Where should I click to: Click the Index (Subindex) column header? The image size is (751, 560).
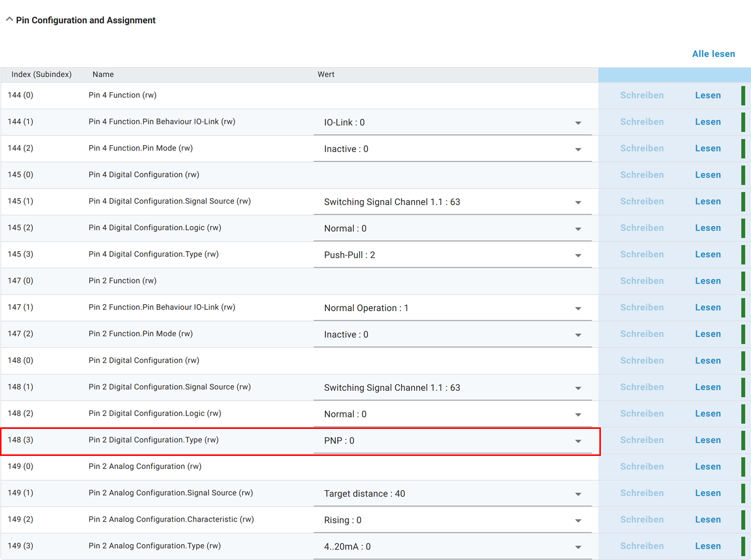[42, 75]
